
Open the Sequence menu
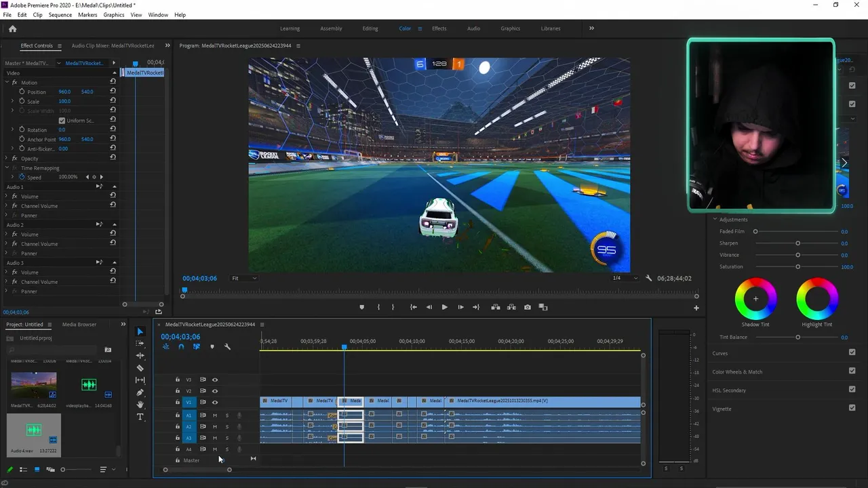click(60, 14)
